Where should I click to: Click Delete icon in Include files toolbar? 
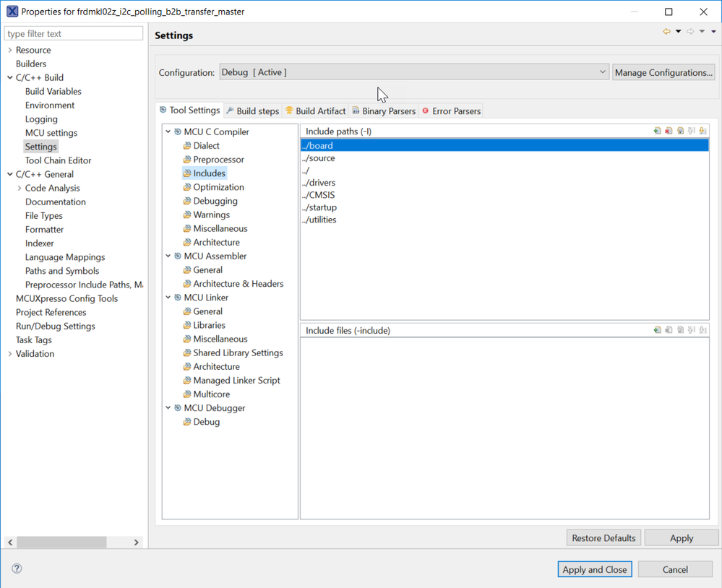click(669, 330)
